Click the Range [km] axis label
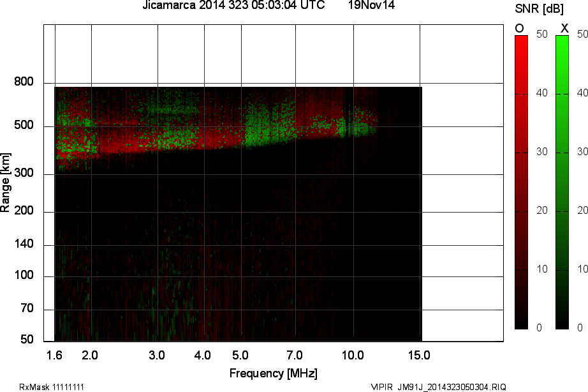This screenshot has width=588, height=392. [x=5, y=183]
